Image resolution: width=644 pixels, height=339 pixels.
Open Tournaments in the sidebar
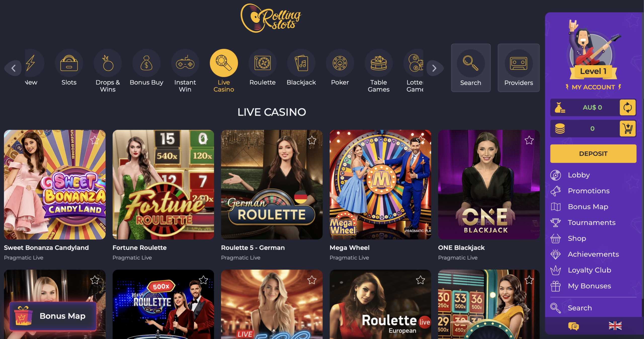pos(592,223)
